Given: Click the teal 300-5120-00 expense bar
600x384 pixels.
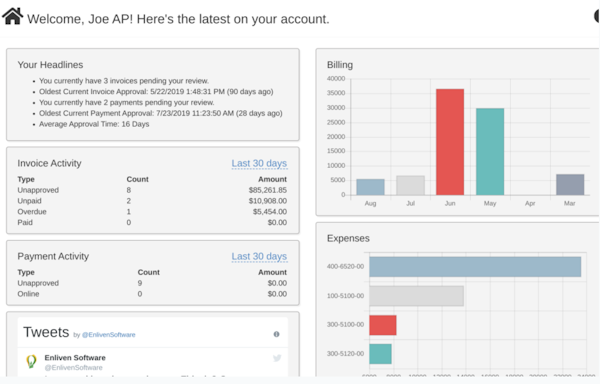Looking at the screenshot, I should 380,354.
